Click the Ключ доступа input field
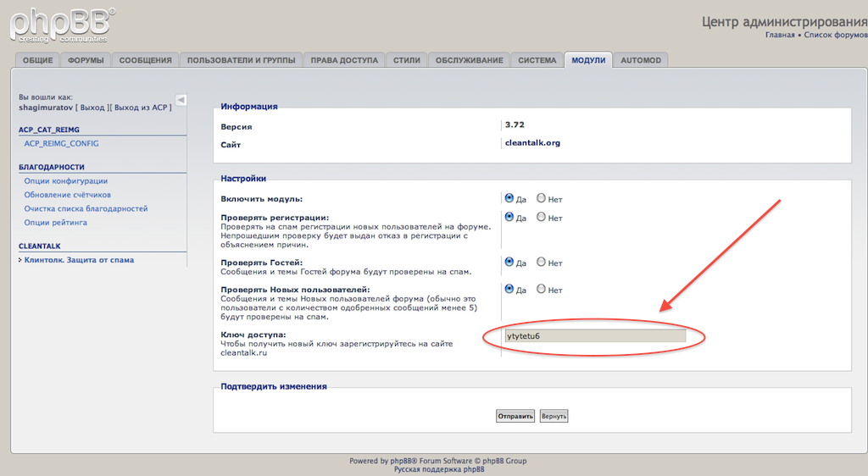 coord(594,335)
